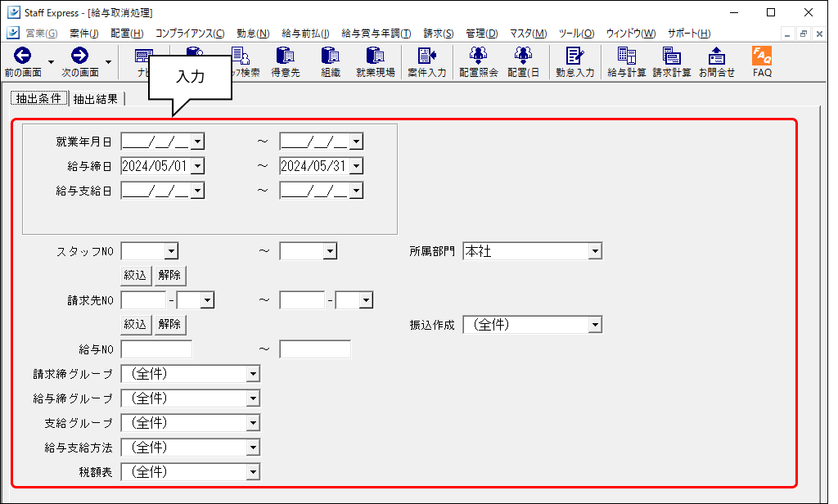This screenshot has width=838, height=504.
Task: Open ウィンドウ(W) menu
Action: [631, 34]
